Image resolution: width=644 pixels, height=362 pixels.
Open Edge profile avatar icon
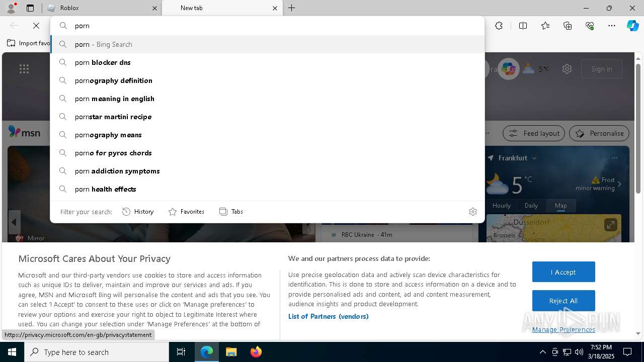(x=11, y=8)
